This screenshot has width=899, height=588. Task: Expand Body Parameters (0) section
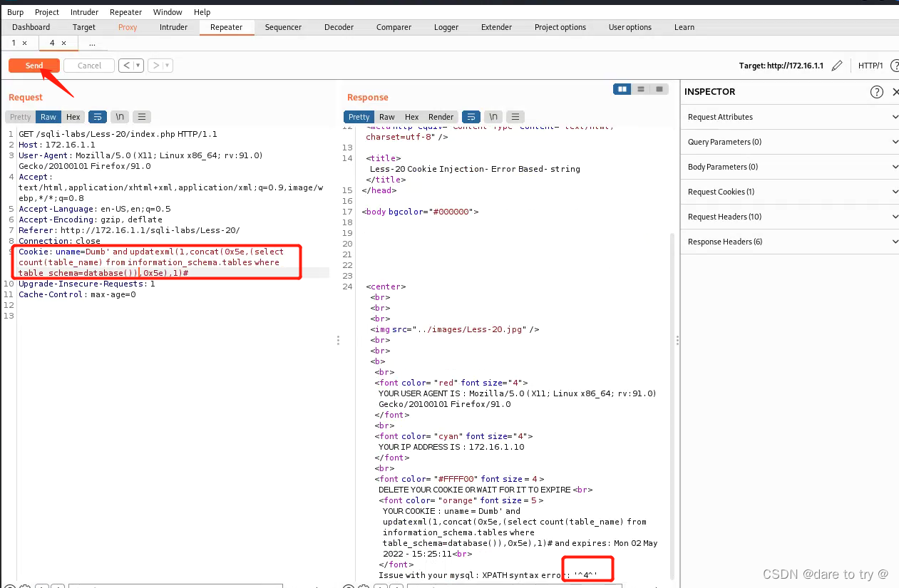(790, 167)
